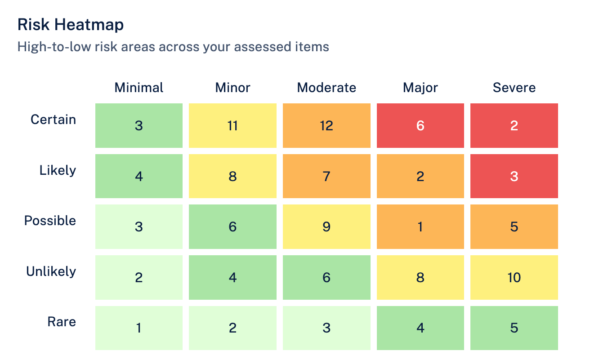Open the Unlikely and Severe cell showing 10

pyautogui.click(x=514, y=277)
